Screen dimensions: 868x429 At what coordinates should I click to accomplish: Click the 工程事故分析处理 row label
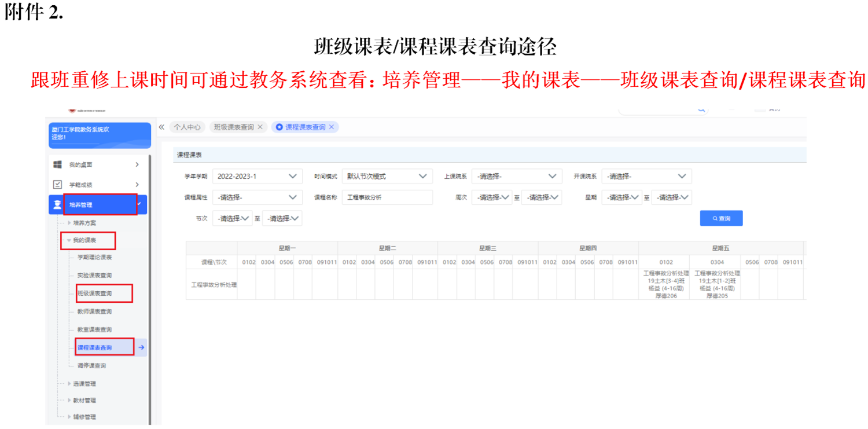click(214, 285)
